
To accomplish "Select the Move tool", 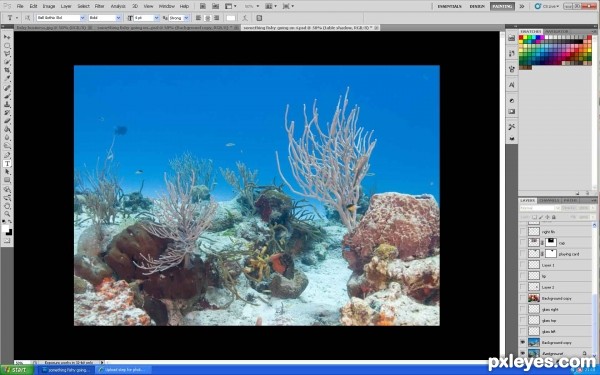I will click(7, 37).
